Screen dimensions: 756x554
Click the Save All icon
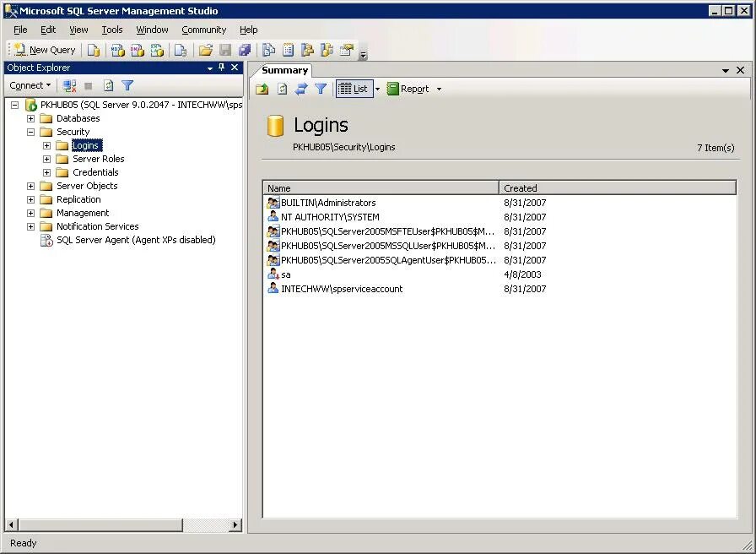245,50
